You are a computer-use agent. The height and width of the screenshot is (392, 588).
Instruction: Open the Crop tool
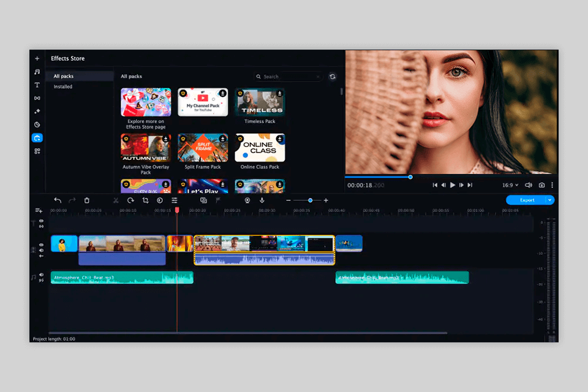point(145,200)
